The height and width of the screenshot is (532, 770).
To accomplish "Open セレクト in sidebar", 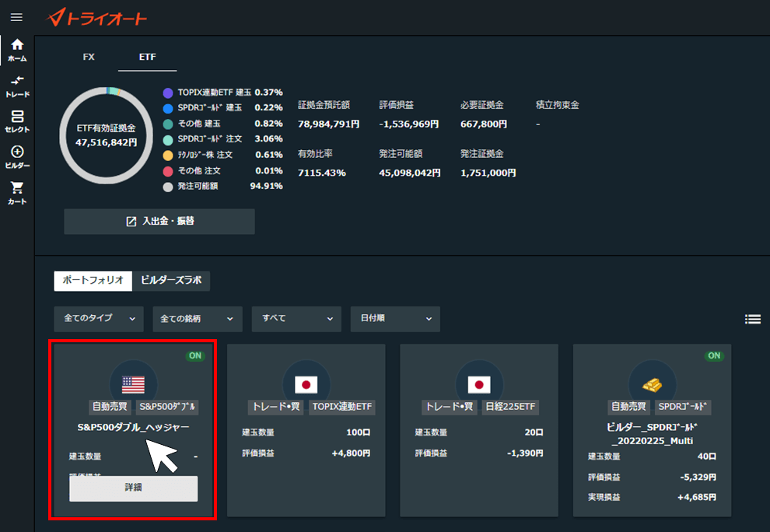I will tap(17, 121).
